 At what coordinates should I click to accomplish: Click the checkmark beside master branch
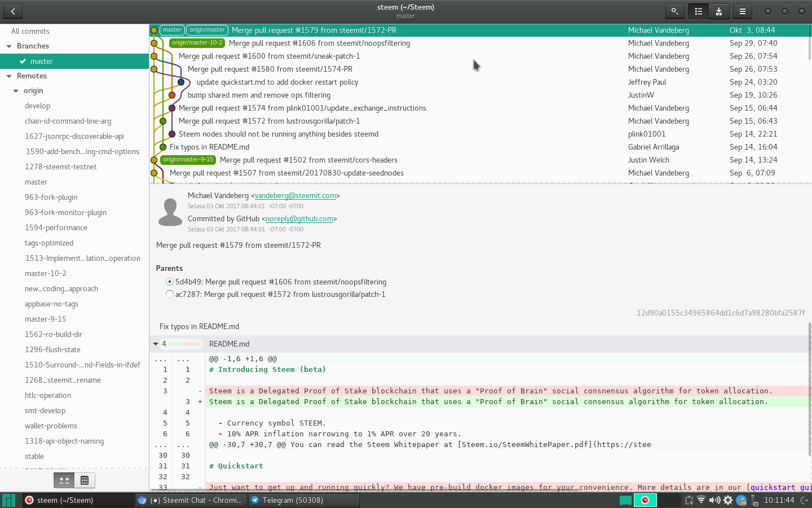(23, 61)
